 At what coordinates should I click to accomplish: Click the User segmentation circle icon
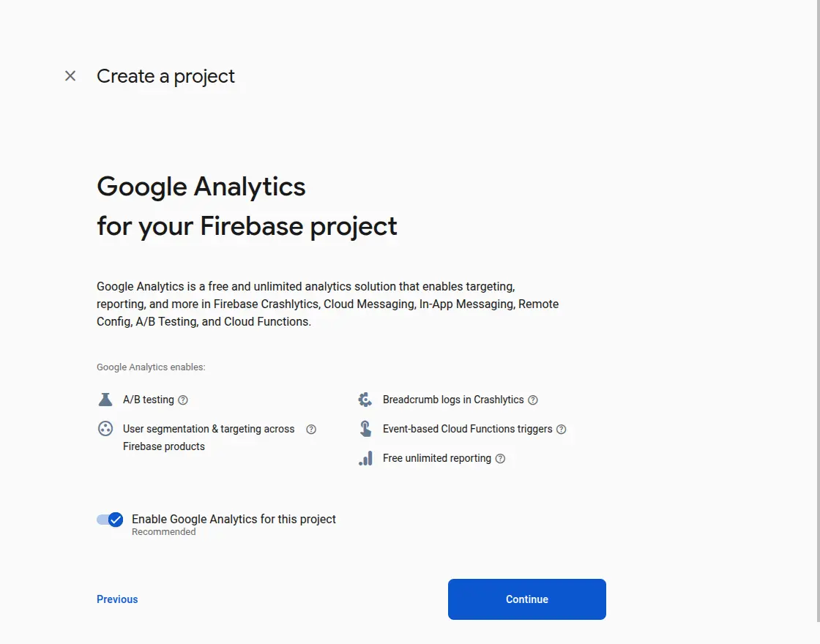[x=105, y=429]
